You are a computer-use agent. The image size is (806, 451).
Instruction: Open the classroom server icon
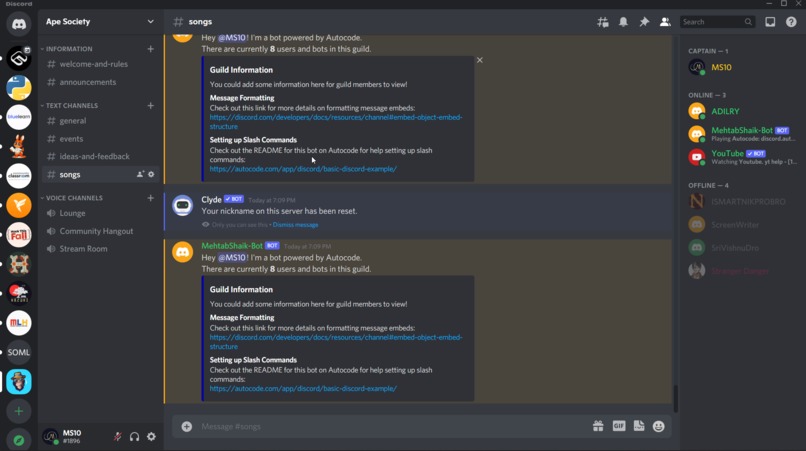point(19,176)
